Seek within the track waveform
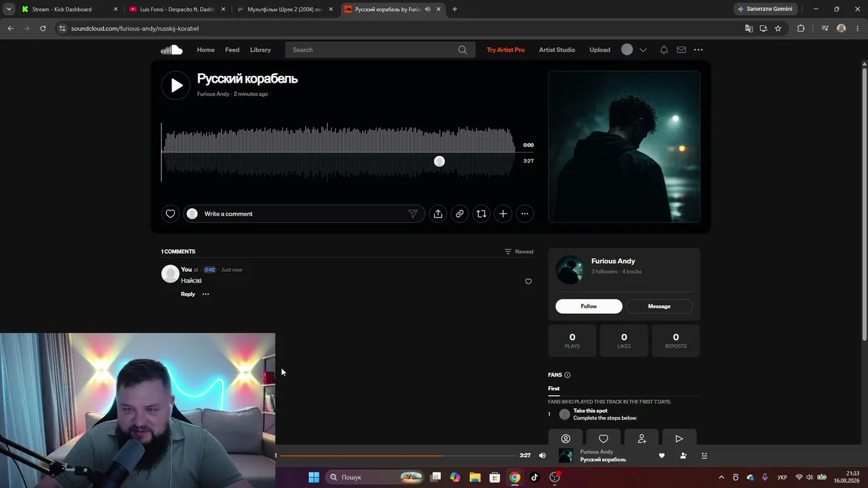Viewport: 868px width, 488px height. [x=338, y=152]
